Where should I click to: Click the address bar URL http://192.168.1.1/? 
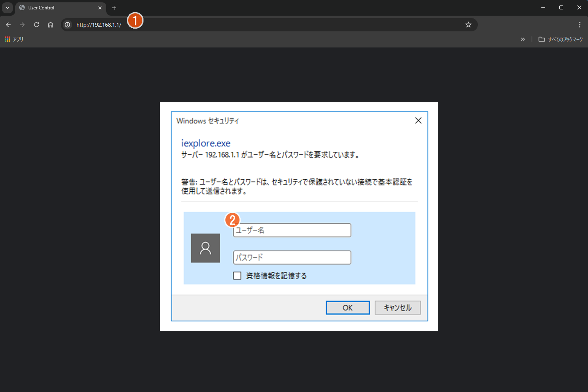point(99,25)
